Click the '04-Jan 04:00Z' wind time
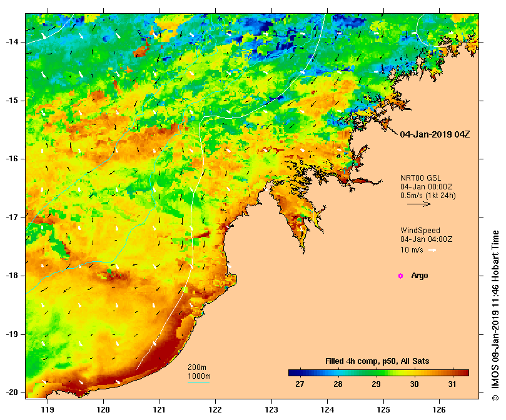This screenshot has width=506, height=420. (x=427, y=239)
